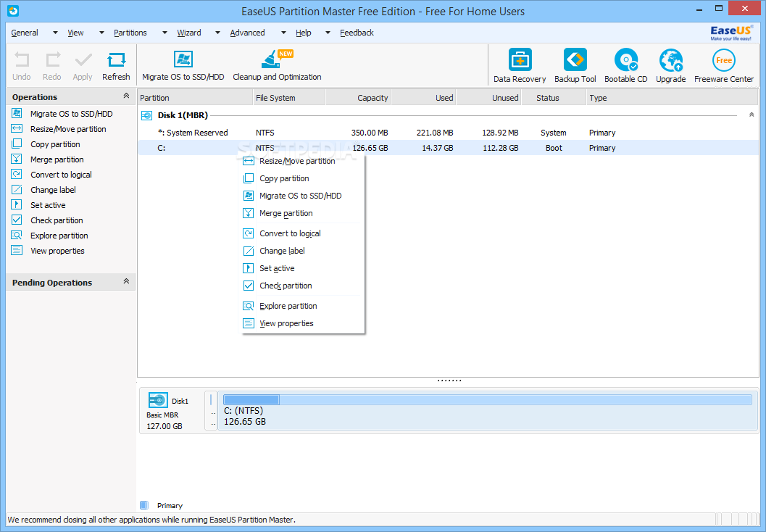
Task: Select Migrate OS to SSD/HDD in Operations panel
Action: (x=71, y=114)
